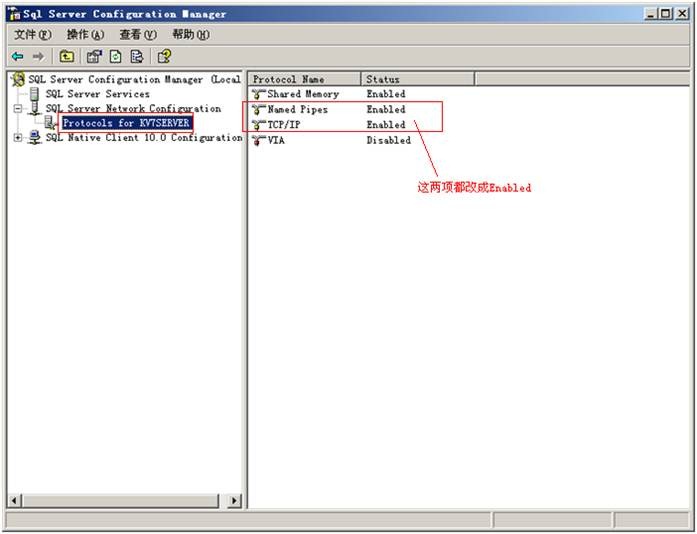Click the Named Pipes protocol icon
This screenshot has height=534, width=697.
[258, 109]
